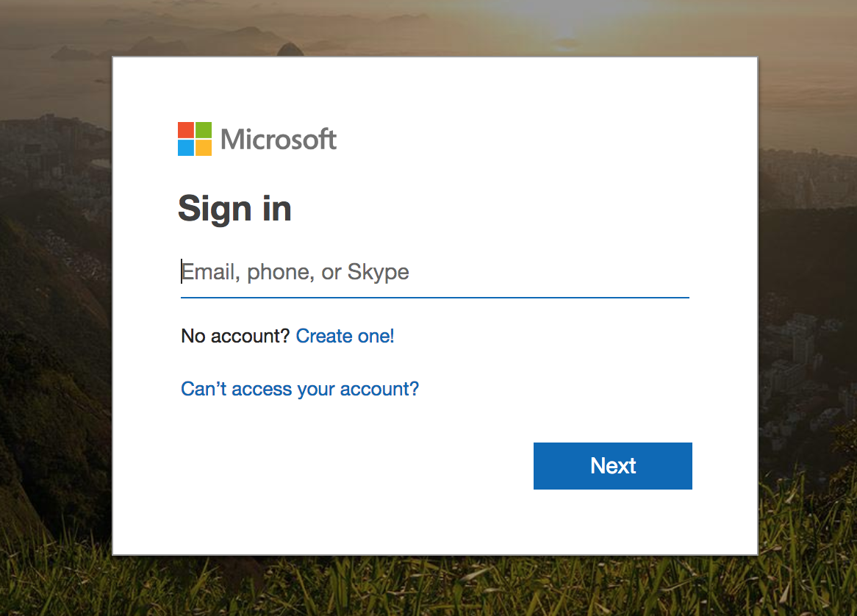This screenshot has height=616, width=857.
Task: Click Can't access your account?
Action: pos(299,389)
